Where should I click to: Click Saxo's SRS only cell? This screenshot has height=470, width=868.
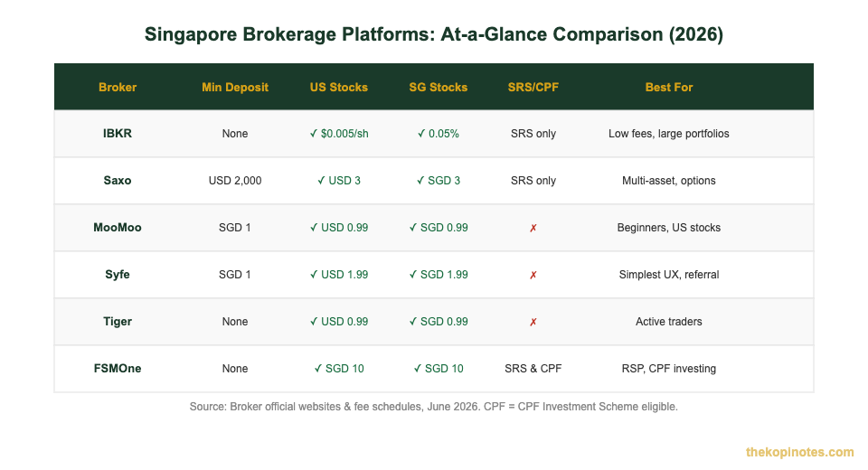[533, 181]
